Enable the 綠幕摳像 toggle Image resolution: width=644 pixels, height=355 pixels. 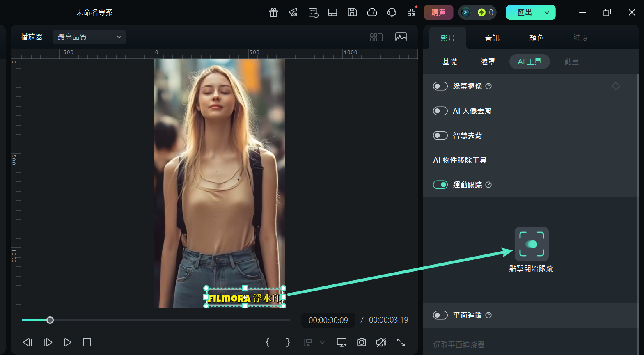coord(440,86)
